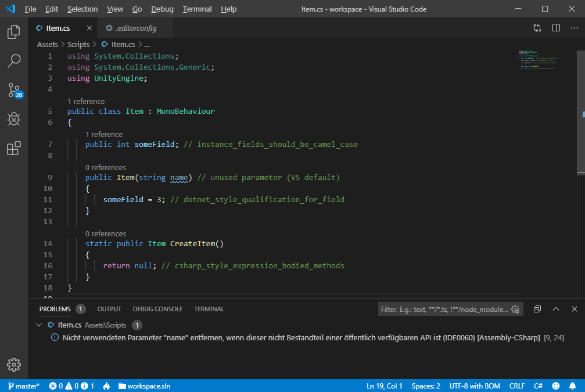Switch to the OUTPUT panel tab
The image size is (585, 392).
click(x=109, y=309)
